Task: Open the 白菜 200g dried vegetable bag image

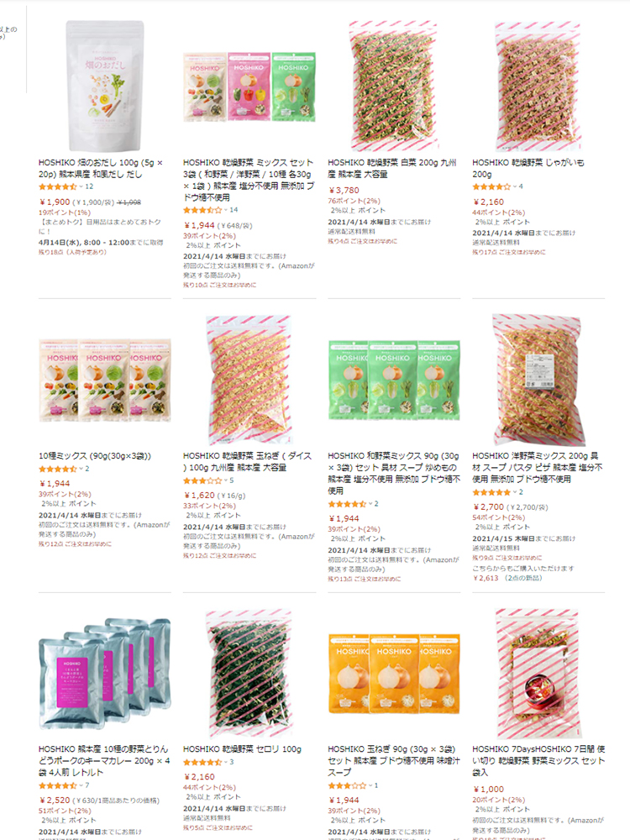Action: [394, 86]
